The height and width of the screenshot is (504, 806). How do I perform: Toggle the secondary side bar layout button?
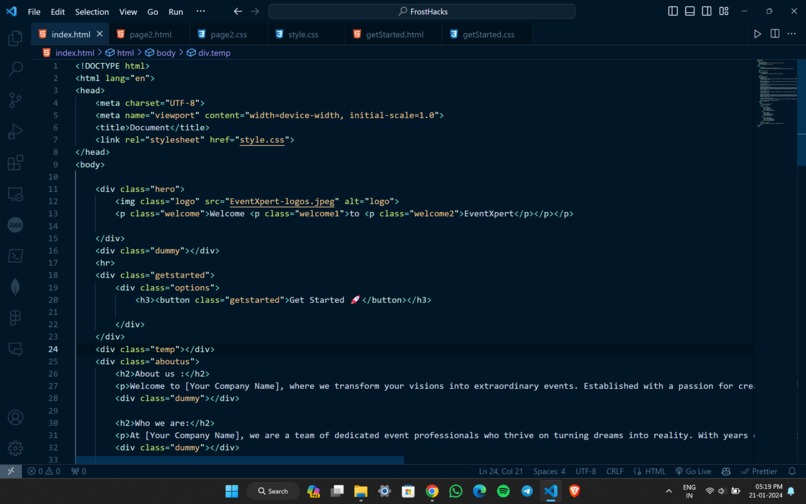(707, 11)
